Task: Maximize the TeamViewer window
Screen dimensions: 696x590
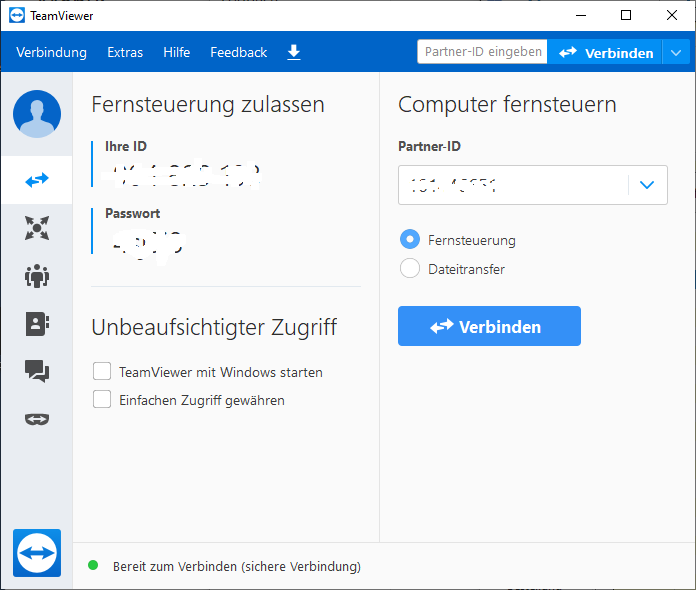Action: coord(626,16)
